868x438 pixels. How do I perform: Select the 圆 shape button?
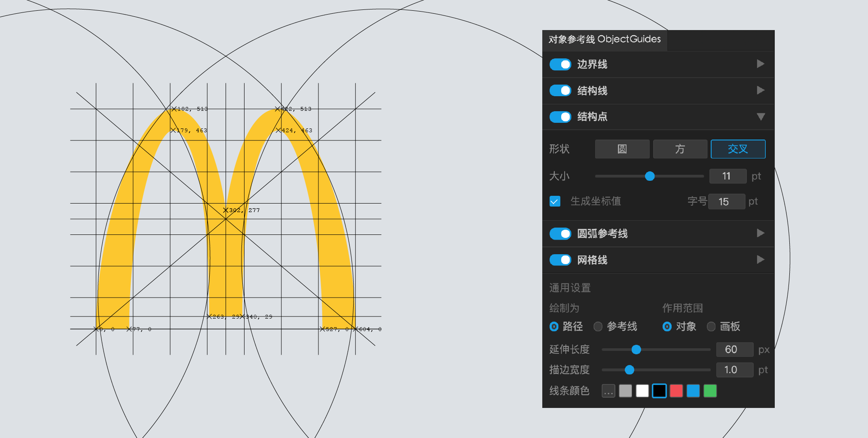tap(622, 149)
